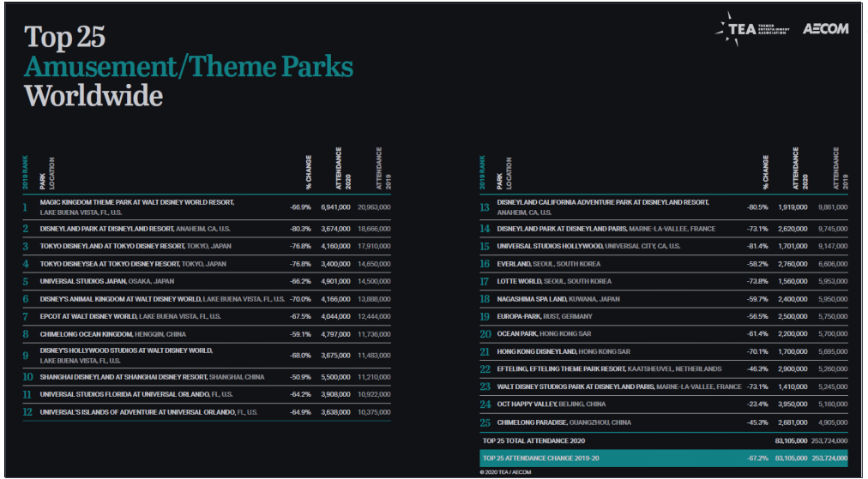Select the -66.9% change value
This screenshot has width=868, height=479.
coord(300,207)
